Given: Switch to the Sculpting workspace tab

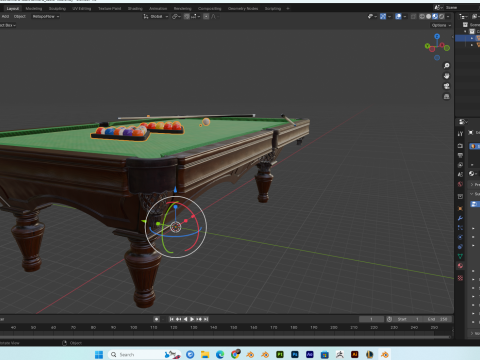Looking at the screenshot, I should [57, 9].
